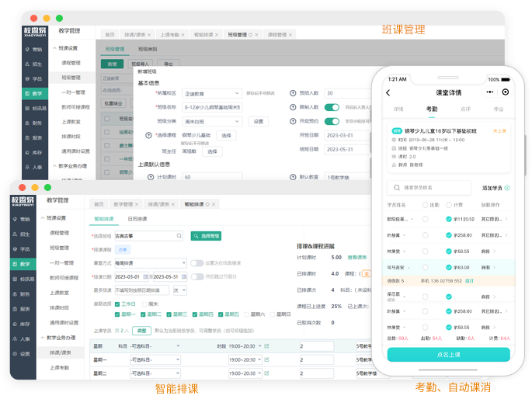Open time dropdown in 星期二 row
532x399 pixels.
tap(245, 373)
